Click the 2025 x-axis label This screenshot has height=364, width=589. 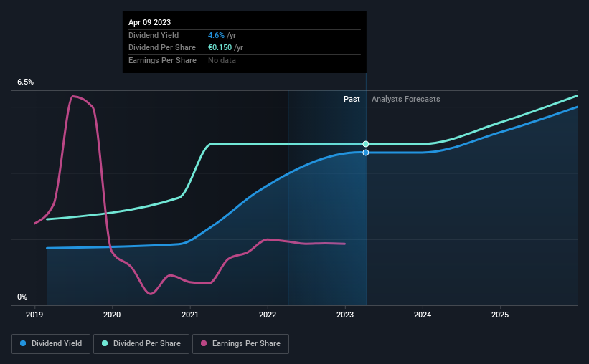(x=500, y=315)
